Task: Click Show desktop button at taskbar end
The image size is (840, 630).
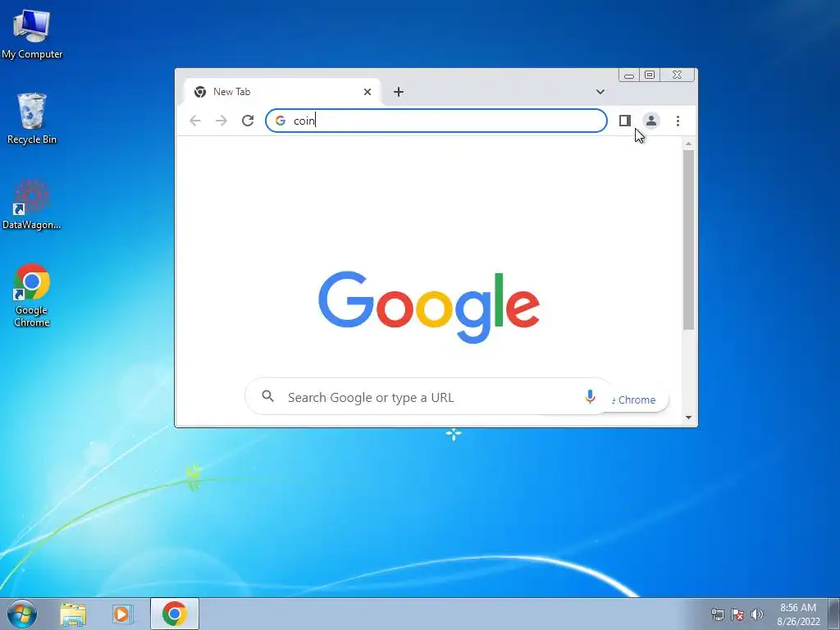Action: (x=834, y=614)
